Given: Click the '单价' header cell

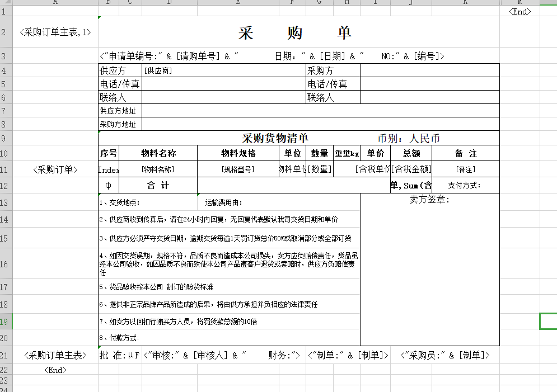Looking at the screenshot, I should pyautogui.click(x=376, y=153).
